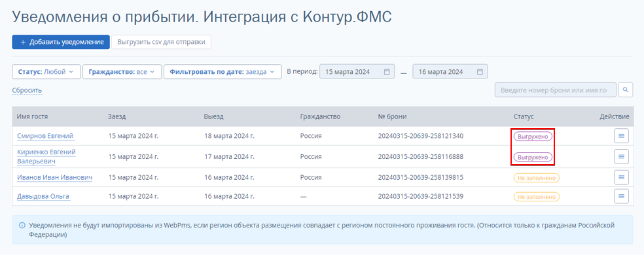Click the Выезд column header
The image size is (644, 255).
213,116
